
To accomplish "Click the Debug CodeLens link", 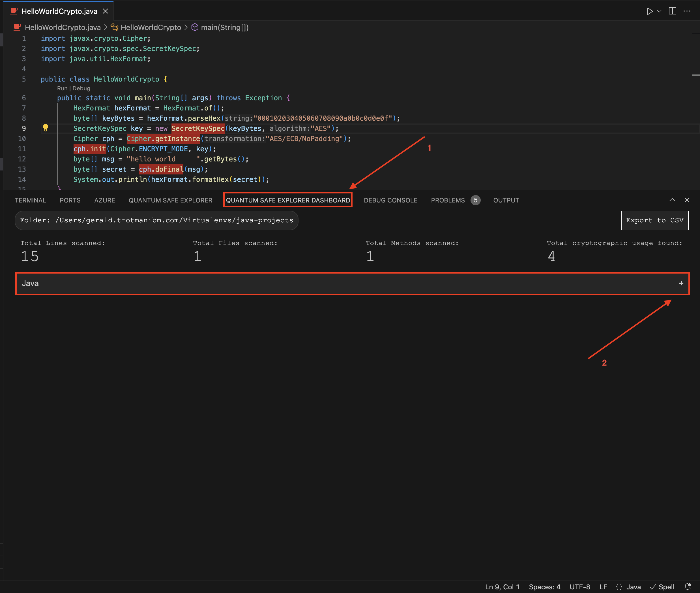I will click(x=81, y=88).
